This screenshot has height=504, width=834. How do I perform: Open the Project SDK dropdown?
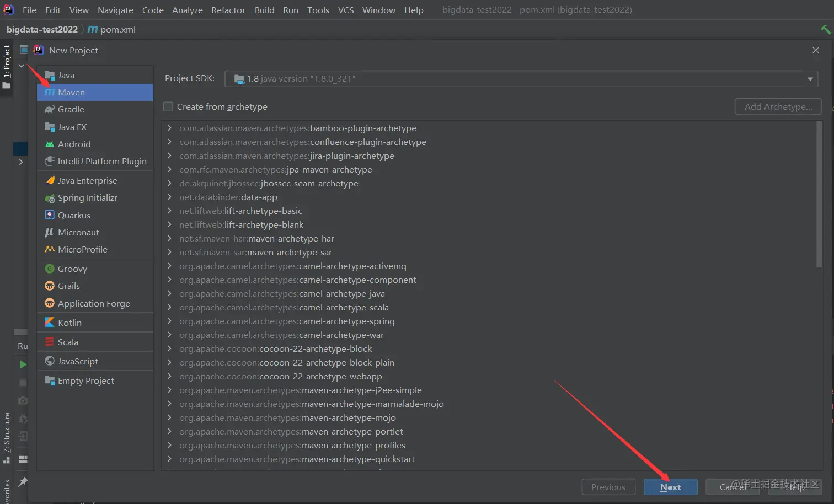tap(521, 78)
